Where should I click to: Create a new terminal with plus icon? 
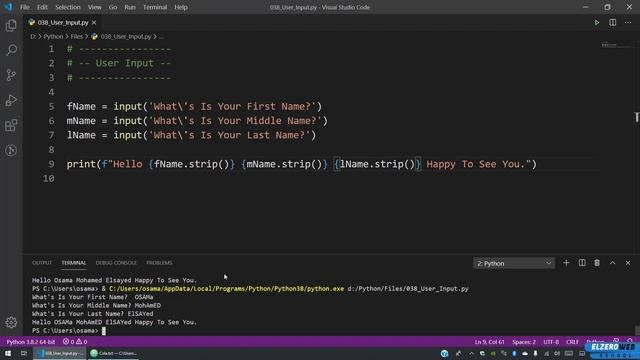tap(566, 263)
